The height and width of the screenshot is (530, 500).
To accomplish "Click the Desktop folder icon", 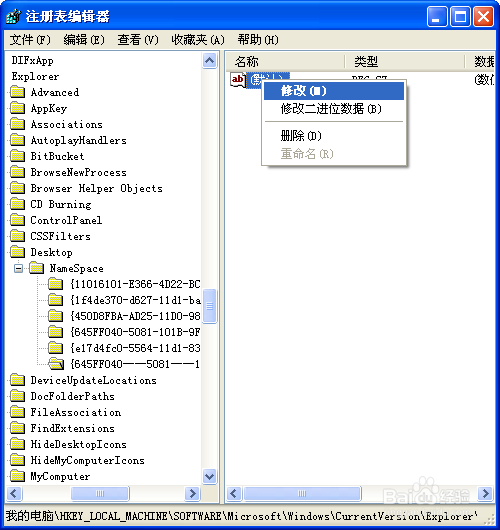I will [17, 252].
